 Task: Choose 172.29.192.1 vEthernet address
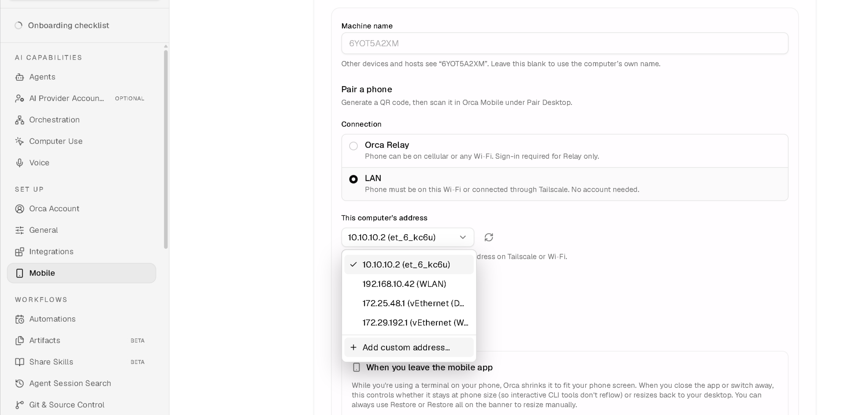[409, 322]
